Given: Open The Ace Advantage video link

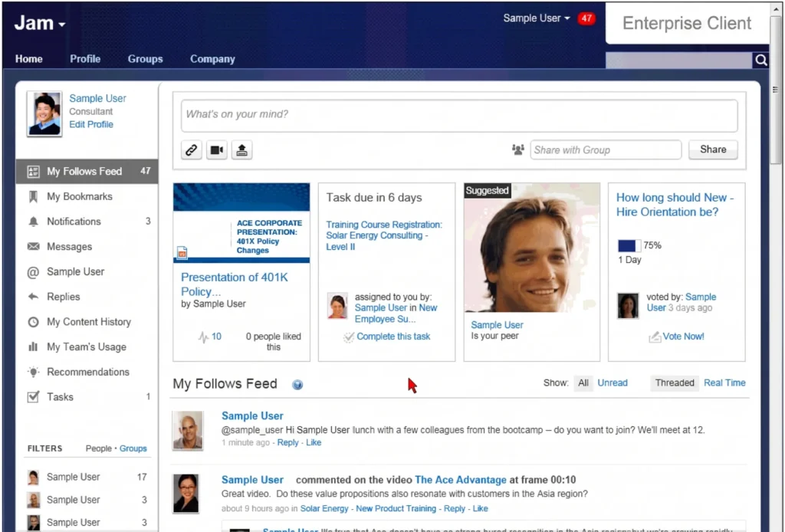Looking at the screenshot, I should [461, 480].
